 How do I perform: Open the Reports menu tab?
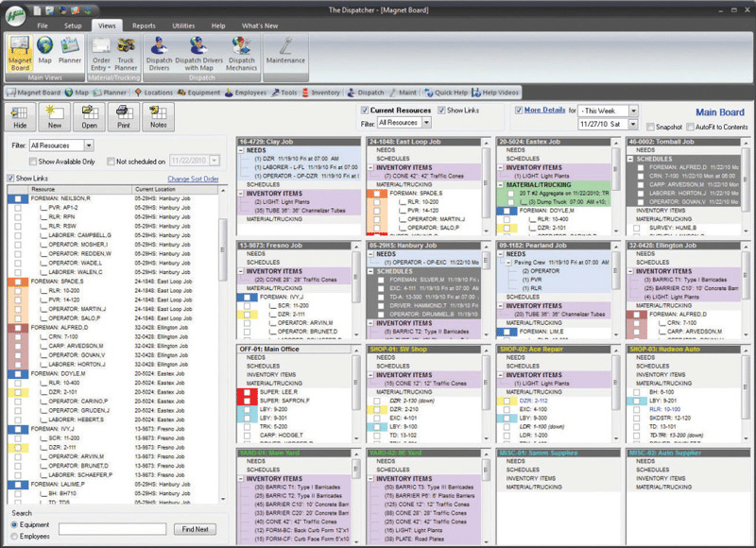(144, 26)
